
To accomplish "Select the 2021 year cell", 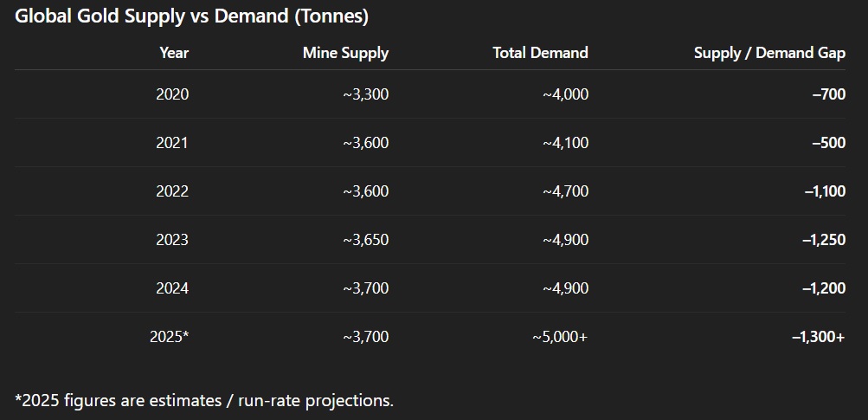I will 172,143.
